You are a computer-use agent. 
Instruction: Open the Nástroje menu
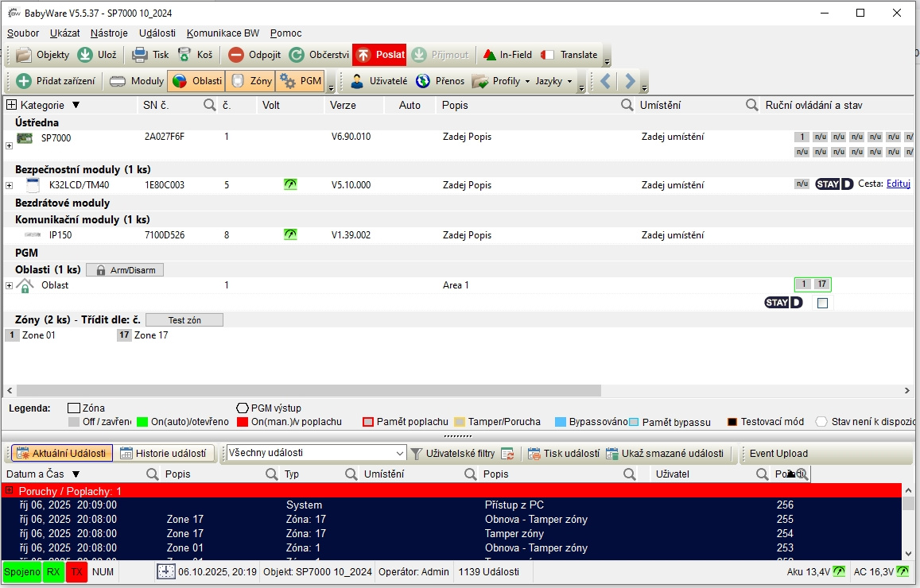click(x=109, y=33)
